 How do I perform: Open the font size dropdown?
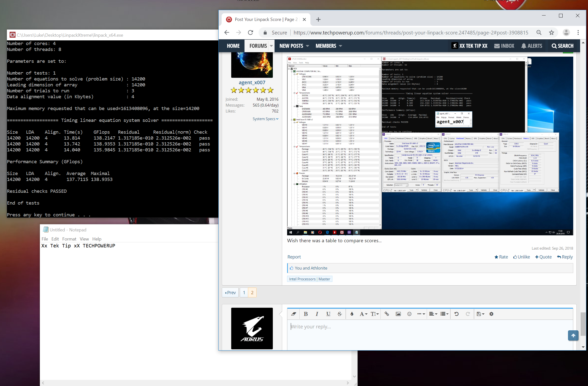point(375,314)
